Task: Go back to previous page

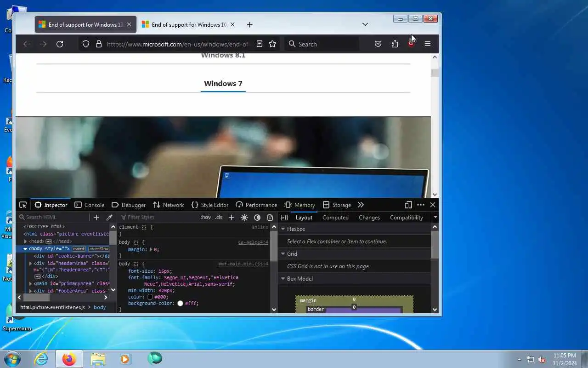Action: tap(27, 44)
